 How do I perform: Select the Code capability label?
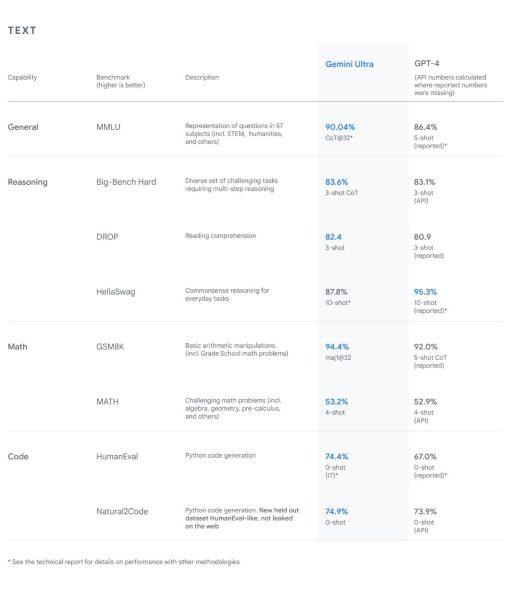(18, 457)
